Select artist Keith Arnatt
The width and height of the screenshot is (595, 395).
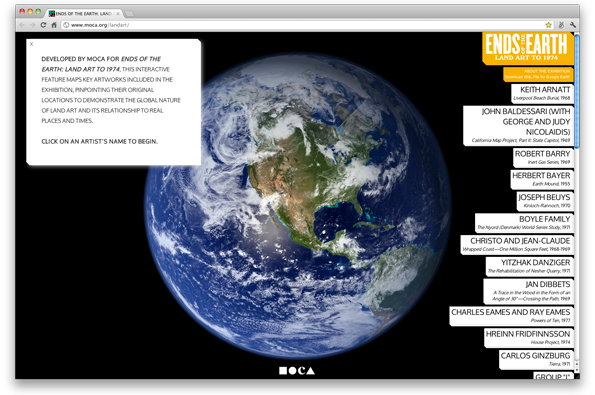542,93
